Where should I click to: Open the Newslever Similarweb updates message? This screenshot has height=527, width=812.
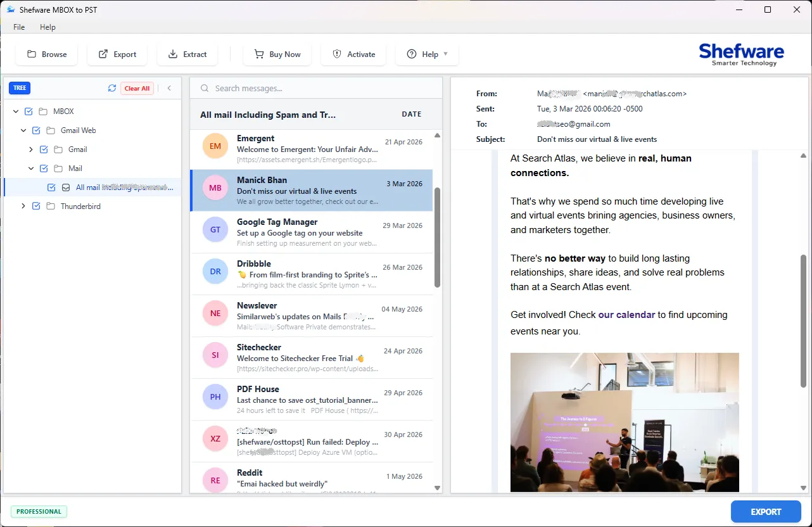[312, 316]
